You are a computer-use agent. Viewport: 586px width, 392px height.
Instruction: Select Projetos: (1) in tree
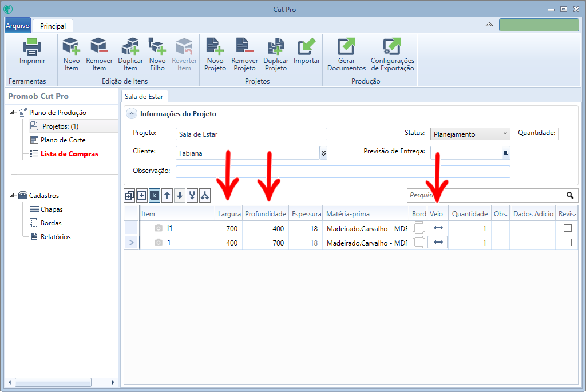(x=61, y=126)
